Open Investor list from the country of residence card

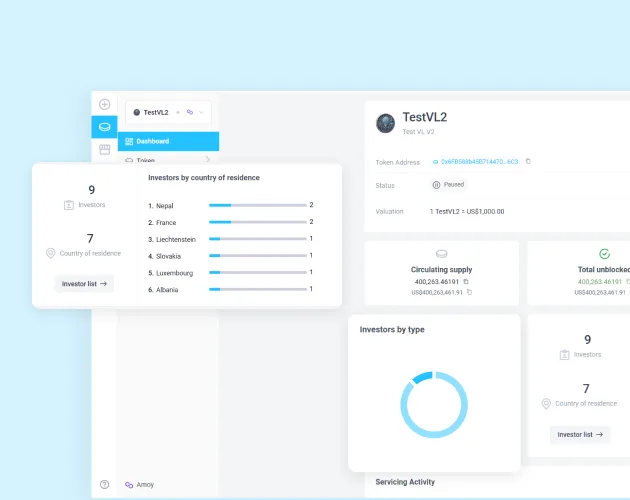coord(84,284)
